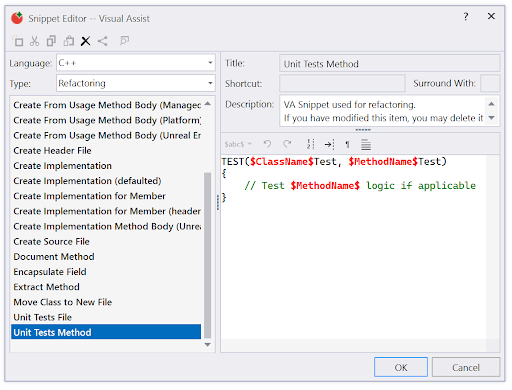
Task: Open the $abc$ placeholder insert dropdown
Action: (238, 144)
